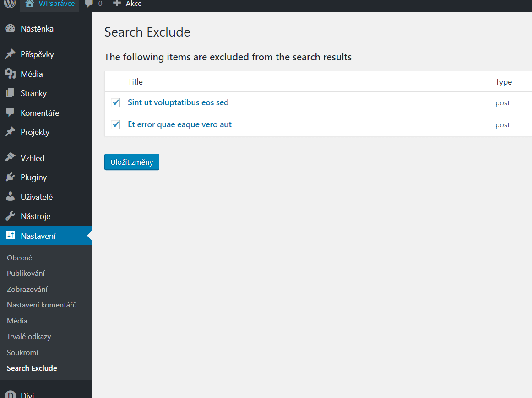The width and height of the screenshot is (532, 398).
Task: Open the Trvalé odkazy submenu item
Action: [29, 336]
